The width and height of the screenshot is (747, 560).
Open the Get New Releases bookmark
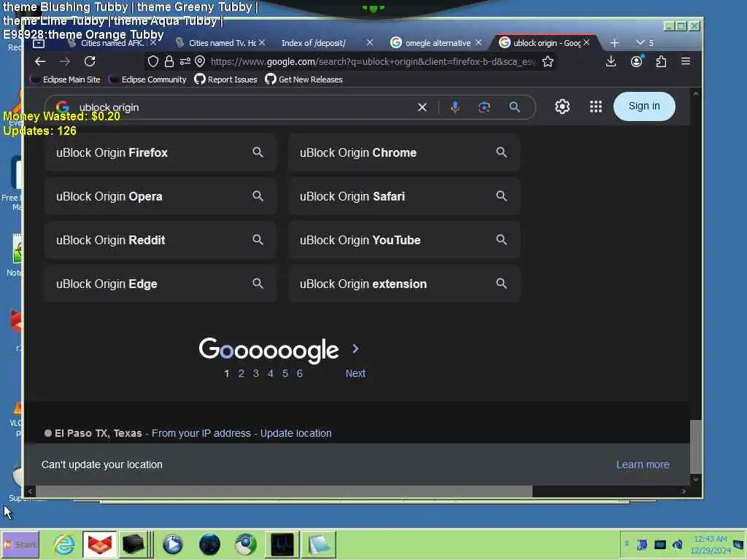304,79
